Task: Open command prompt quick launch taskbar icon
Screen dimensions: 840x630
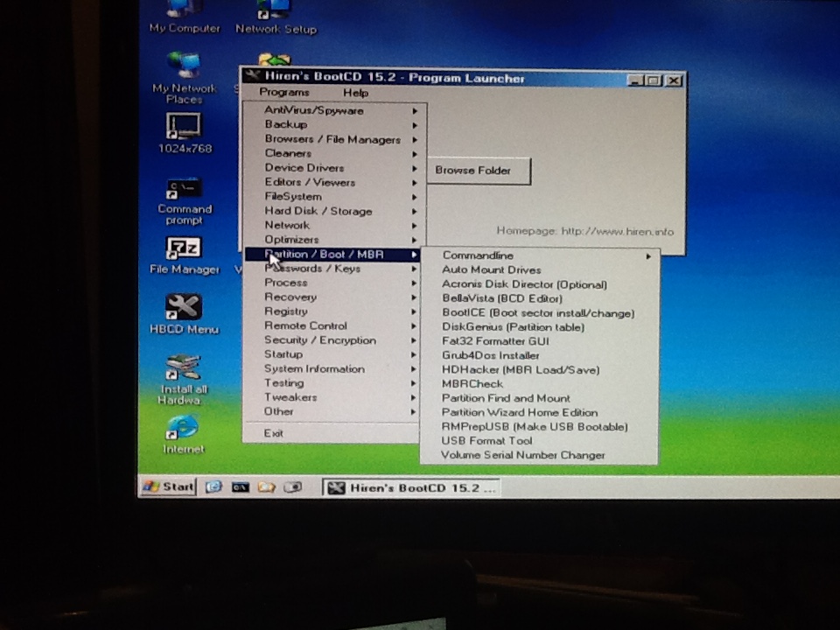Action: tap(240, 487)
